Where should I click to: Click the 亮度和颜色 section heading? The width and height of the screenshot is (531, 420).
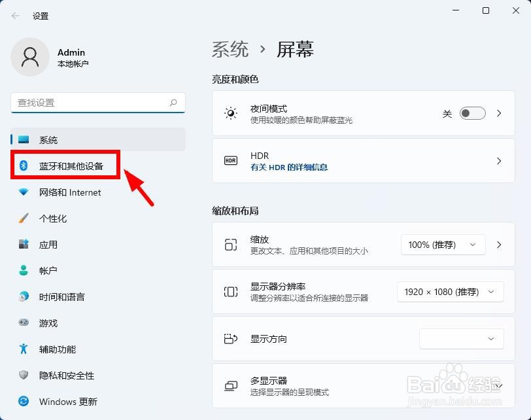(x=235, y=79)
